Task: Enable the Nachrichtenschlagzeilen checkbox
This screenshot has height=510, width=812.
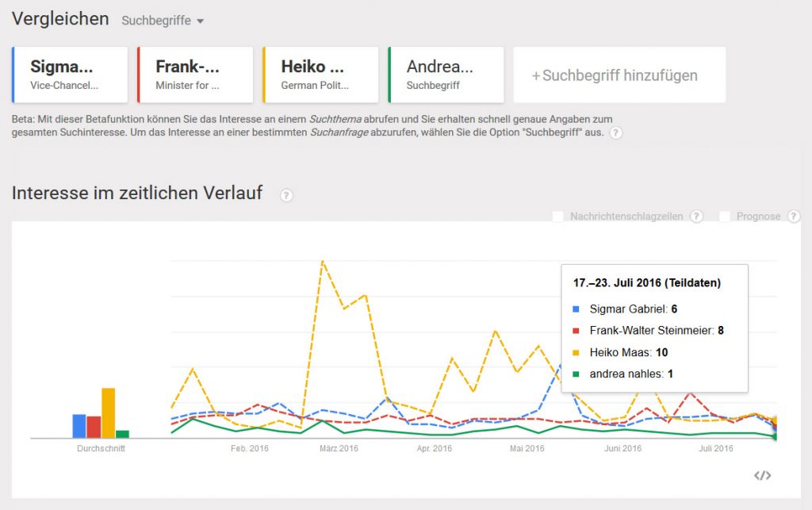Action: pyautogui.click(x=557, y=216)
